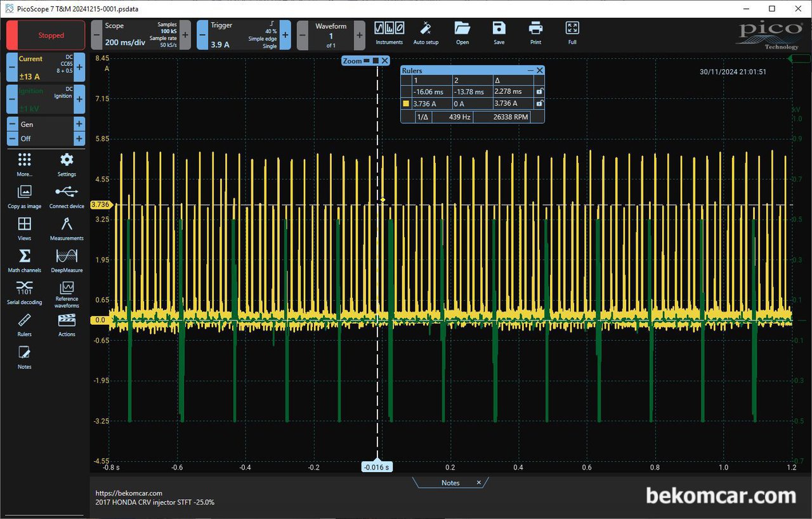Open the Instruments selector

389,34
